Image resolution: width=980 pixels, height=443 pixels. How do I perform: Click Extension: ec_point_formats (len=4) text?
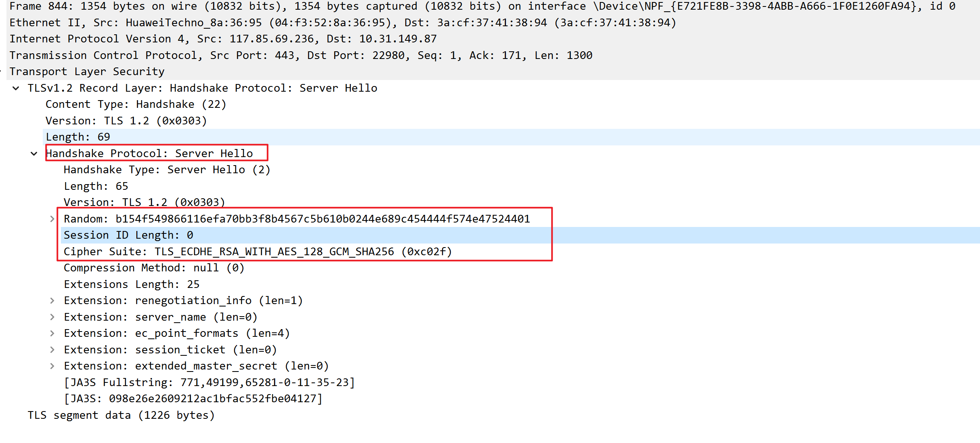coord(177,333)
